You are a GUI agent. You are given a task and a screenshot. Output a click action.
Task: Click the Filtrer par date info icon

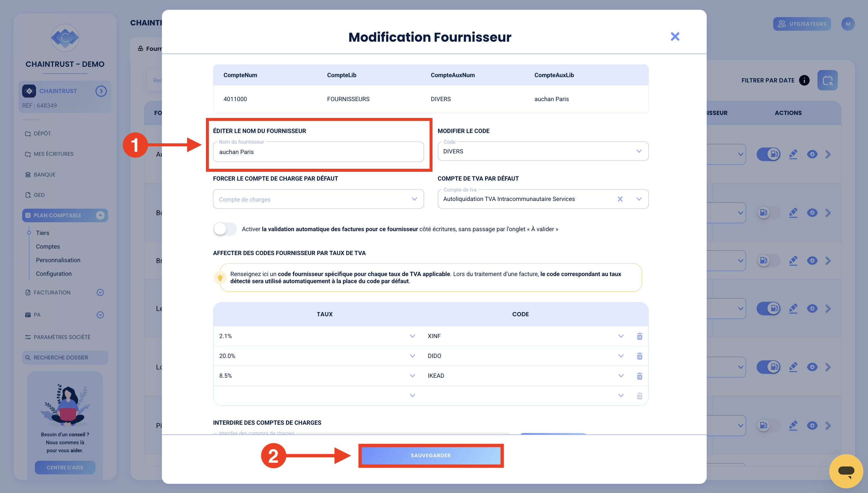click(804, 80)
